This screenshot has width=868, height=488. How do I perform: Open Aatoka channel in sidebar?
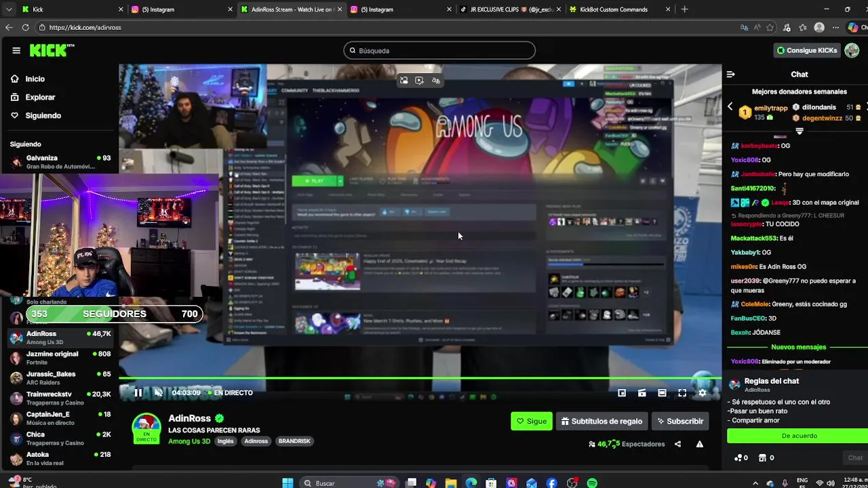click(60, 458)
